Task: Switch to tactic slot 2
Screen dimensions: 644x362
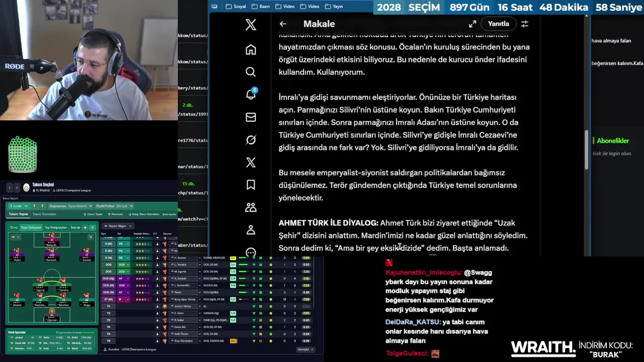Action: pos(34,206)
